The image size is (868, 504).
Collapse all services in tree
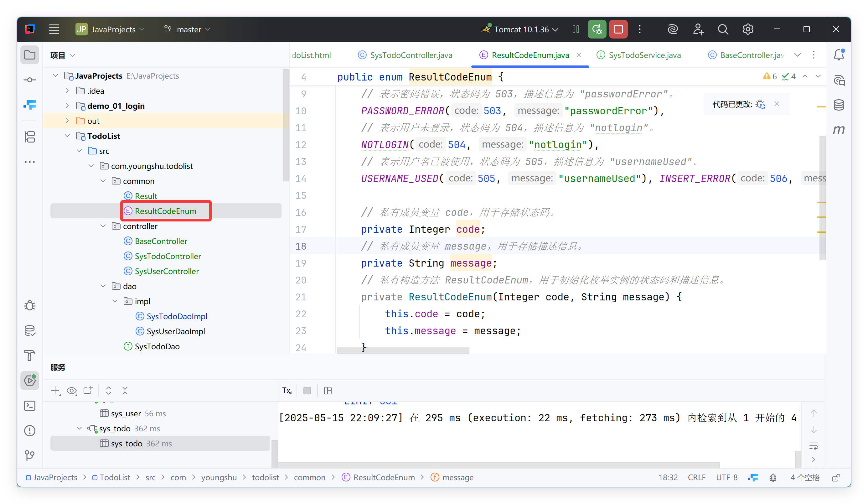pyautogui.click(x=125, y=390)
